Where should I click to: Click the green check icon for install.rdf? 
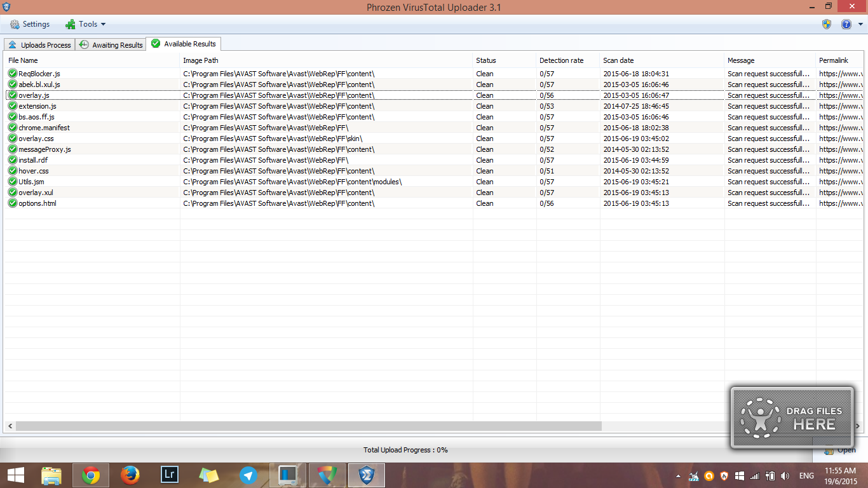(12, 160)
